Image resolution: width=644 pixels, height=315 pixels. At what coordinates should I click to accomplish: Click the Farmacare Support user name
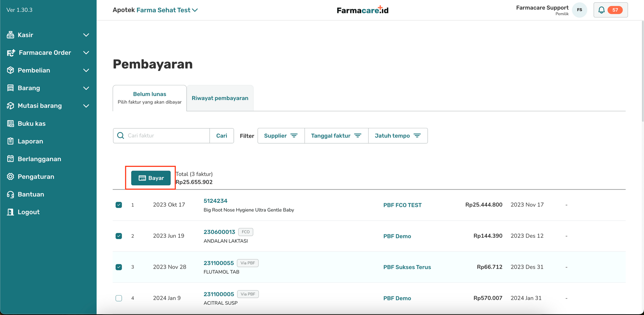coord(542,8)
